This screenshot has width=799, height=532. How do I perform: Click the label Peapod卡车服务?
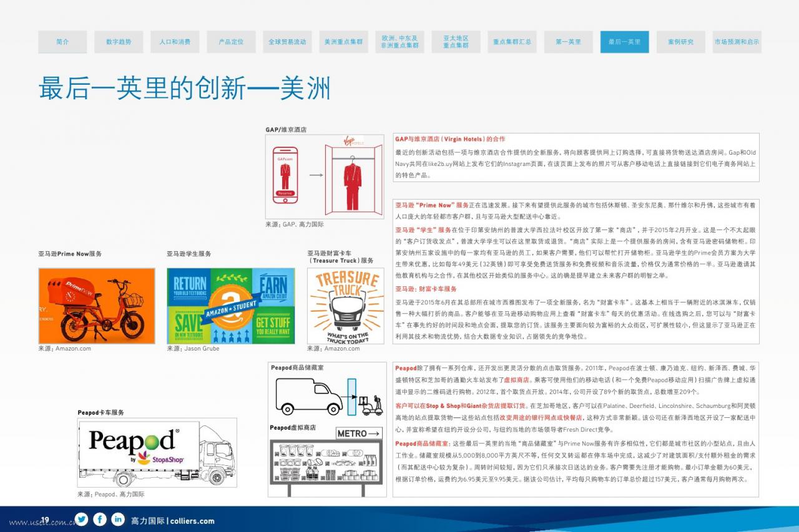(101, 412)
